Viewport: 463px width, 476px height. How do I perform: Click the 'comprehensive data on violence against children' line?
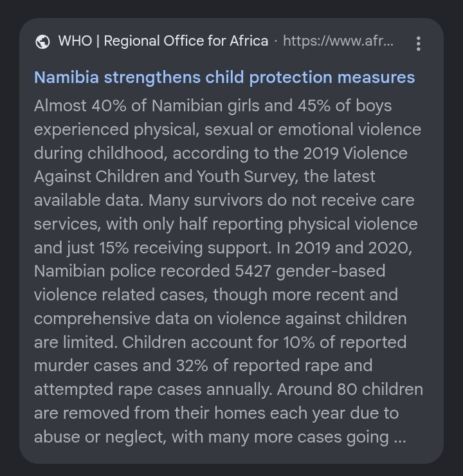tap(220, 319)
